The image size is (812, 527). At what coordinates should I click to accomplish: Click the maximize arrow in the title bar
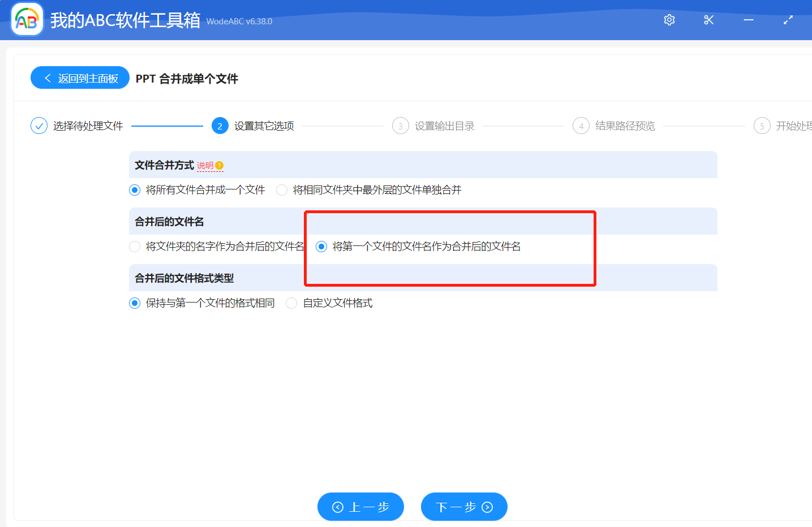coord(788,19)
